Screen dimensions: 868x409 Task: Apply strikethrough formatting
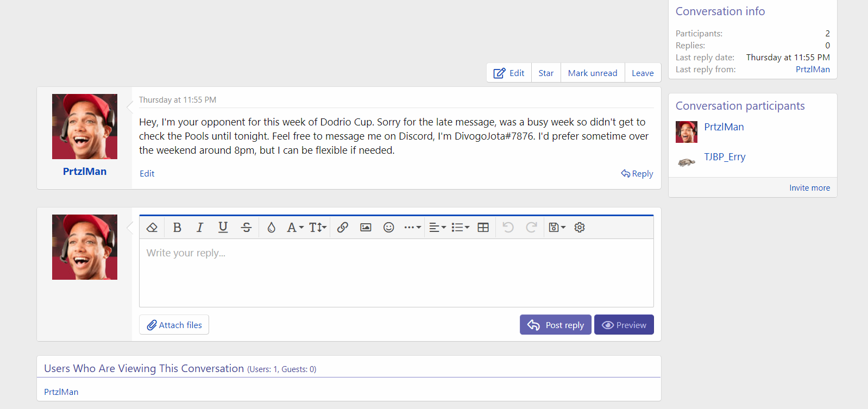tap(246, 228)
